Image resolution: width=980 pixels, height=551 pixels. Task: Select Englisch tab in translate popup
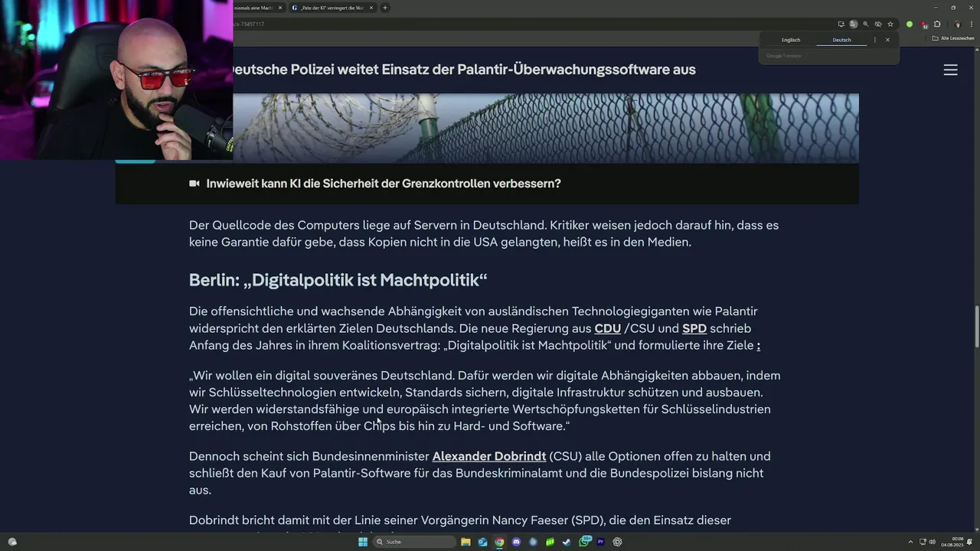791,40
